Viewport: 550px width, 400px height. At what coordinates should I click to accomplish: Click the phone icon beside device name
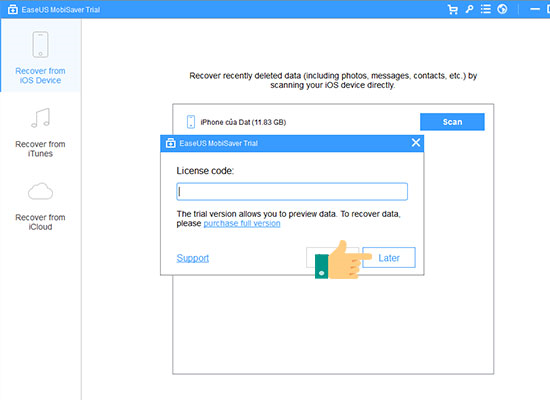click(x=191, y=122)
